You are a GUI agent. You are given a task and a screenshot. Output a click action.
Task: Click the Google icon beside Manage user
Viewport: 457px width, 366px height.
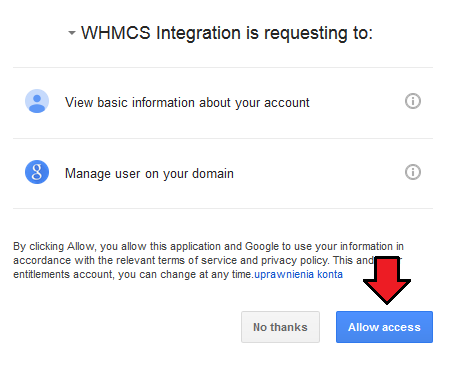[x=37, y=172]
